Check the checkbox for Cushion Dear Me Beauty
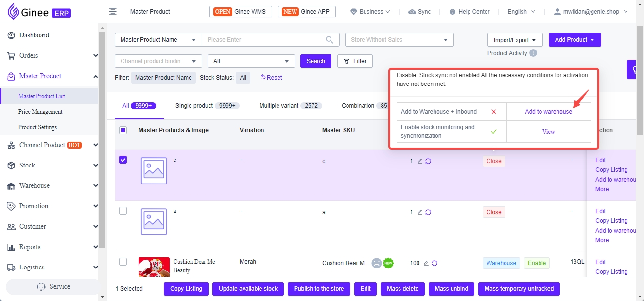Image resolution: width=644 pixels, height=301 pixels. pyautogui.click(x=123, y=262)
